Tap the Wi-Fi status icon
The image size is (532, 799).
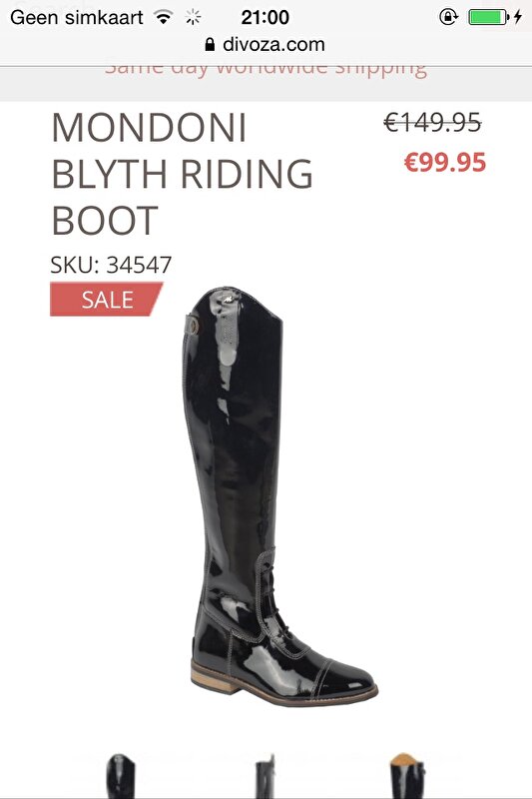[x=164, y=18]
